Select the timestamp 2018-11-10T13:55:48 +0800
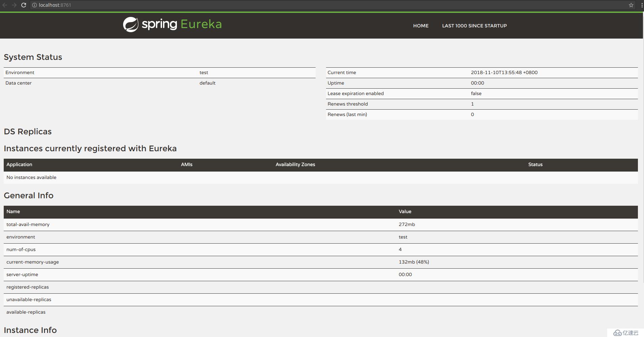This screenshot has height=337, width=644. 504,72
